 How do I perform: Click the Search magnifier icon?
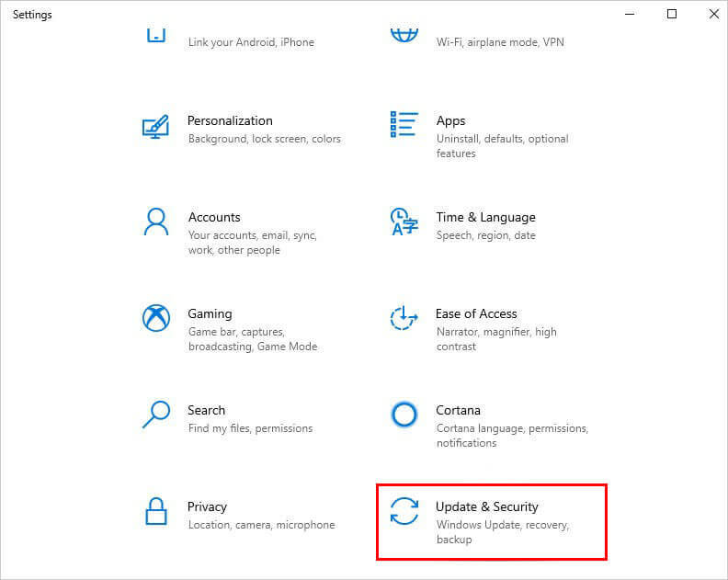(x=156, y=415)
